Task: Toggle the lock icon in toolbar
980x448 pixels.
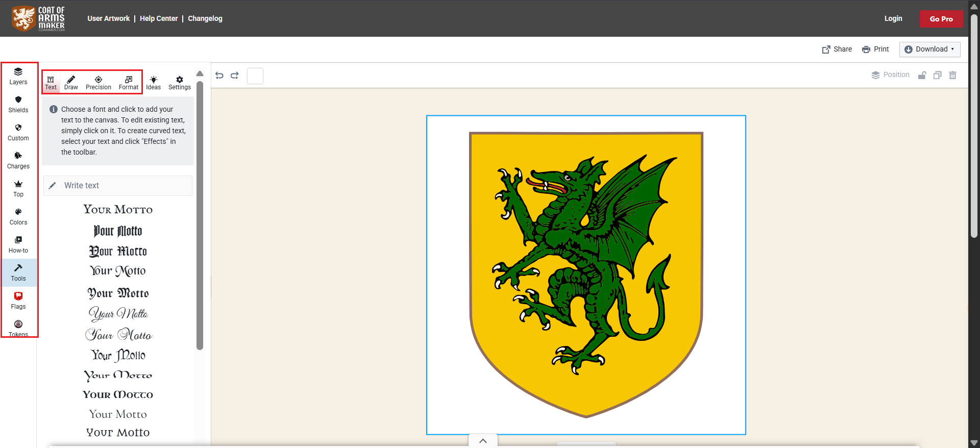Action: (x=922, y=75)
